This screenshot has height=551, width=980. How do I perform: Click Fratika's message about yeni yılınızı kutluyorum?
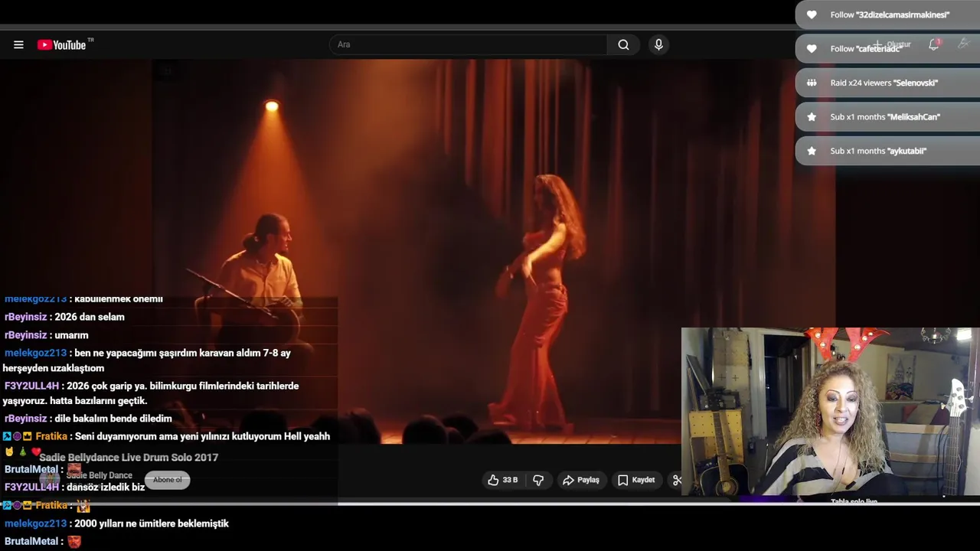pyautogui.click(x=202, y=436)
